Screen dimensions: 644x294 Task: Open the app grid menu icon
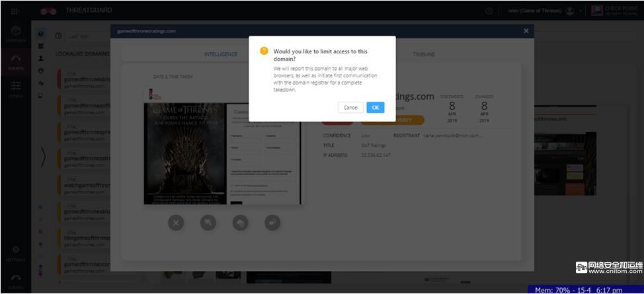tap(15, 11)
